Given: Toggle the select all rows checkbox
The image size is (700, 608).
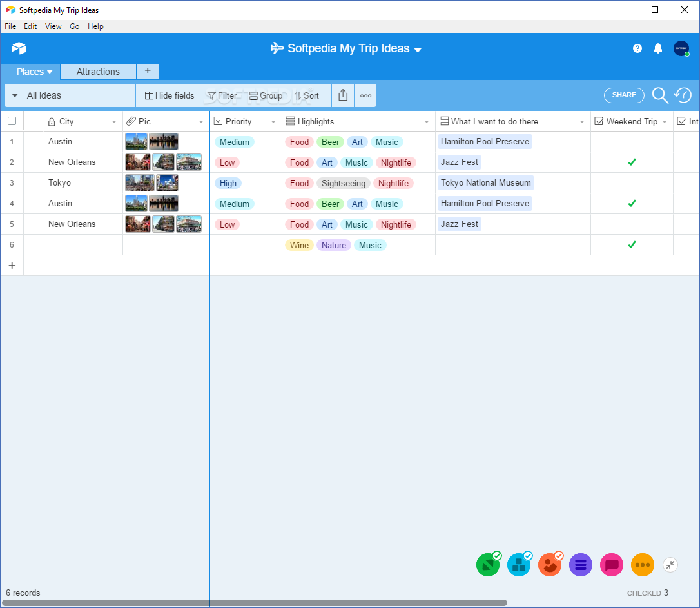Looking at the screenshot, I should pyautogui.click(x=12, y=121).
